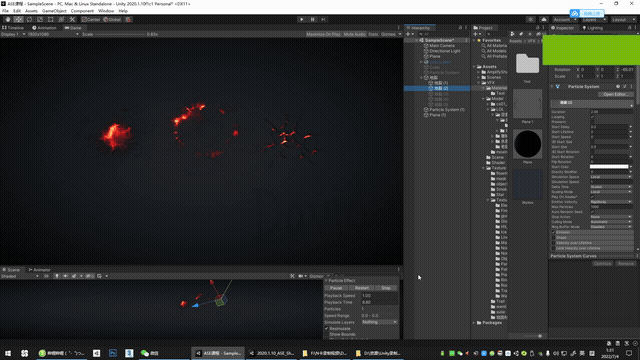The height and width of the screenshot is (360, 640).
Task: Select the Hand tool in toolbar
Action: coord(8,19)
